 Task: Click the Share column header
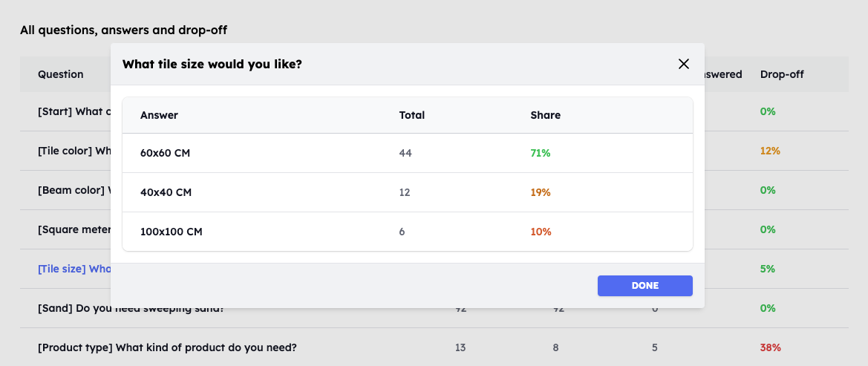(545, 115)
